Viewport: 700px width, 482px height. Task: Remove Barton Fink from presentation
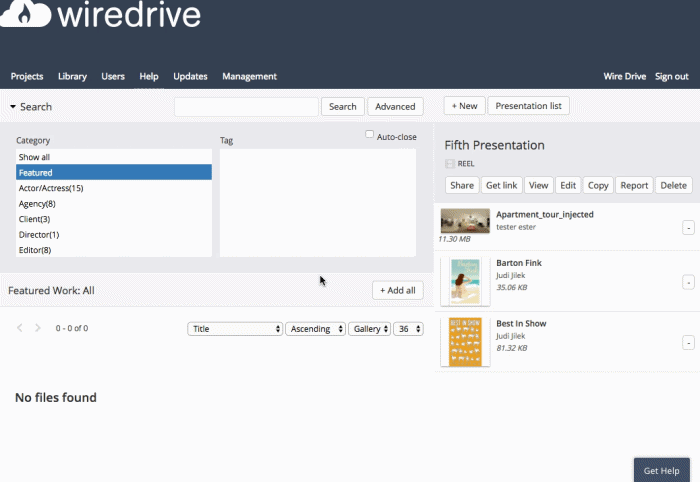(x=688, y=282)
